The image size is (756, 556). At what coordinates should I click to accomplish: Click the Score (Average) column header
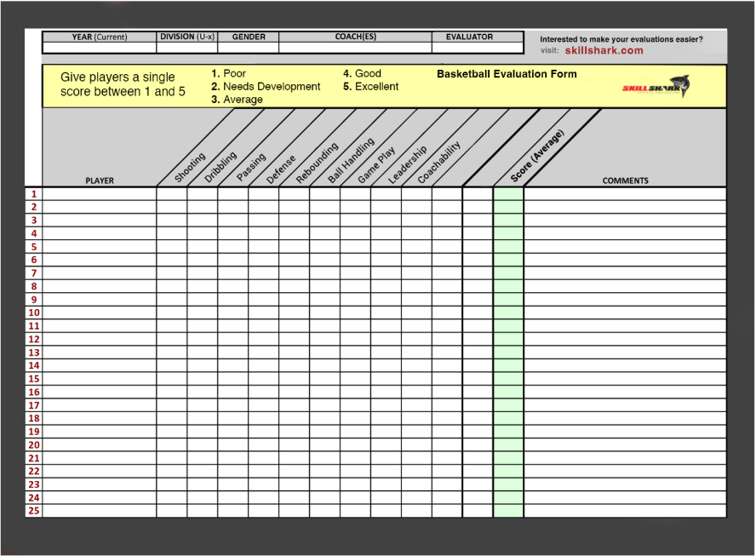tap(537, 156)
